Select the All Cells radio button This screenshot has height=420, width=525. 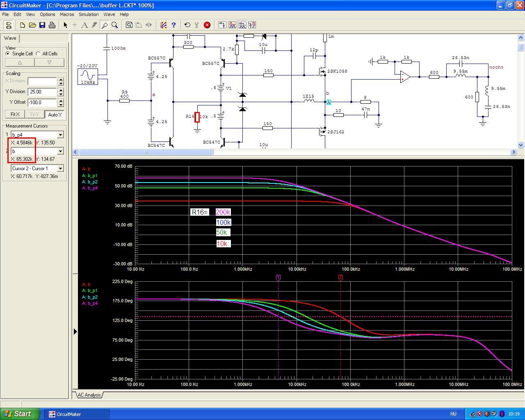[38, 54]
